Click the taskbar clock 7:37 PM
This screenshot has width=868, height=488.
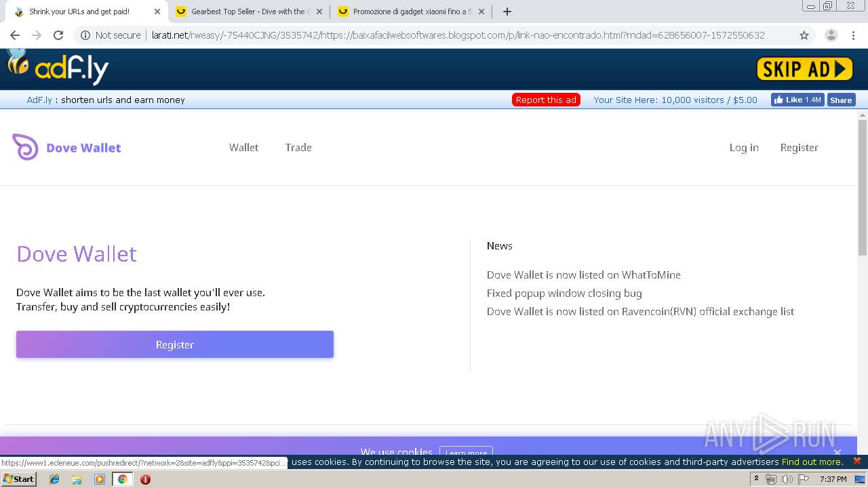[x=833, y=479]
